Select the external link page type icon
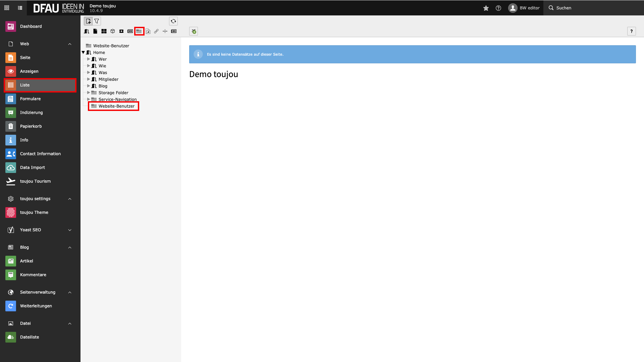The width and height of the screenshot is (644, 362). 156,31
